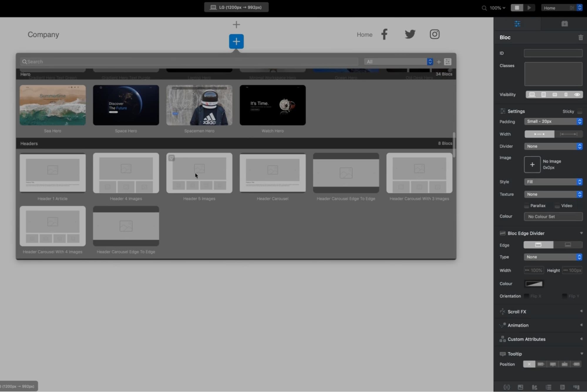
Task: Click the blue add bloc plus button
Action: [x=236, y=41]
